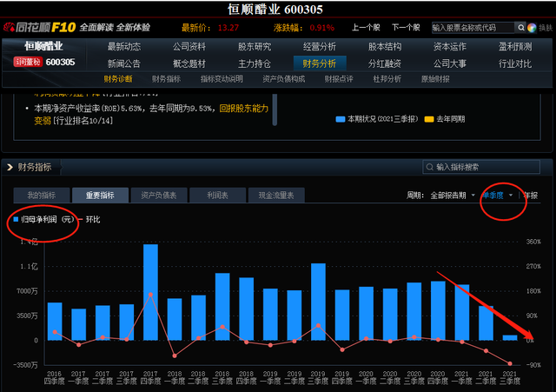Select the 资产负债构成 sub-tab

point(284,79)
